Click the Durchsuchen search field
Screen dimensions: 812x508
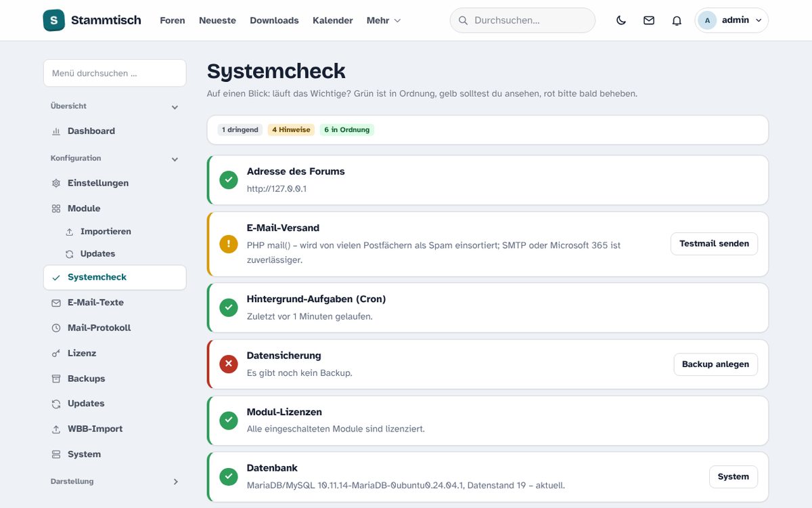522,20
